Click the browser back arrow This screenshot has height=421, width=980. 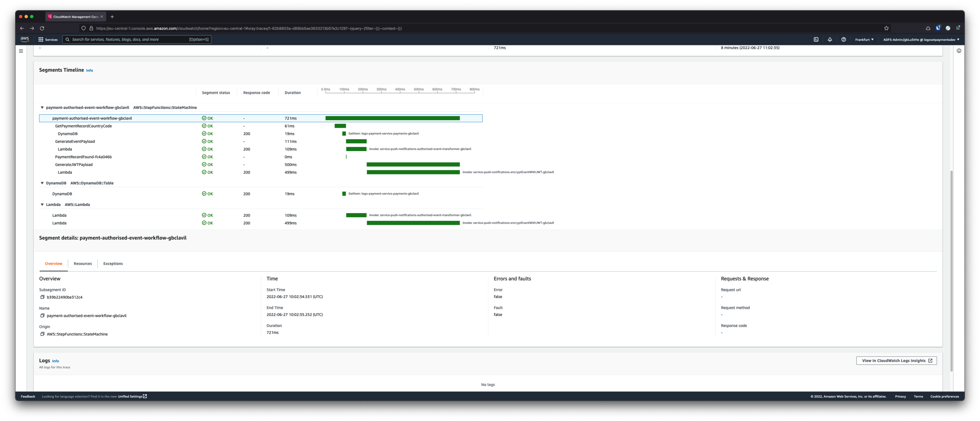point(22,28)
